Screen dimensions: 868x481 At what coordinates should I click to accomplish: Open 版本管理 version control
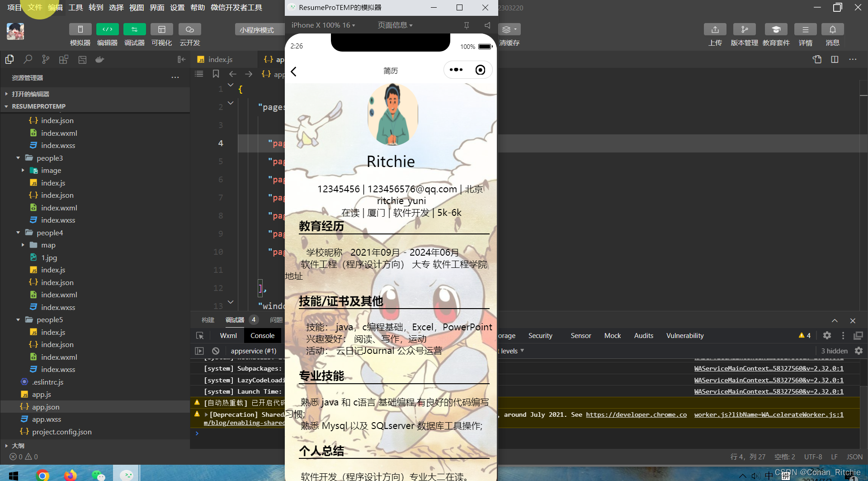point(744,29)
